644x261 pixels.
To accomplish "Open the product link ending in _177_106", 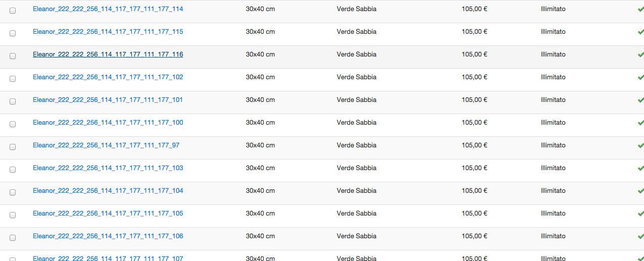I will pyautogui.click(x=108, y=236).
